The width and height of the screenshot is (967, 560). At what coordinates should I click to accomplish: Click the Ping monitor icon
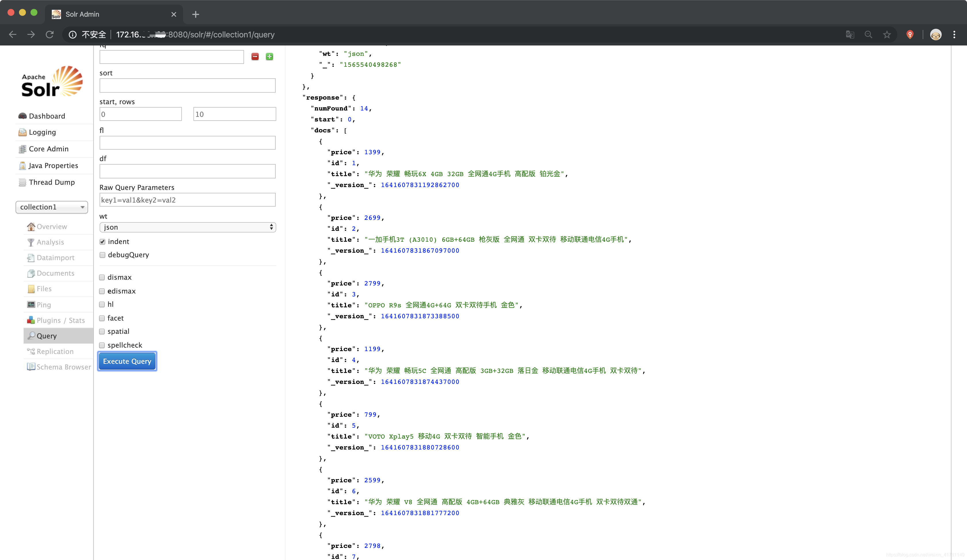[x=31, y=304]
